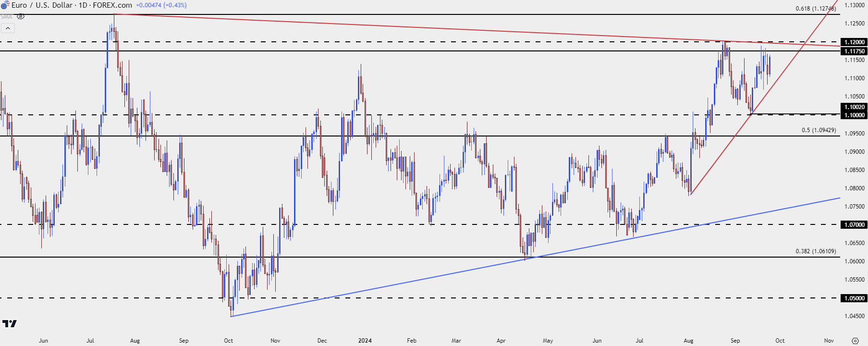Click the 0.5 (1.09429) Fibonacci label

coord(819,130)
